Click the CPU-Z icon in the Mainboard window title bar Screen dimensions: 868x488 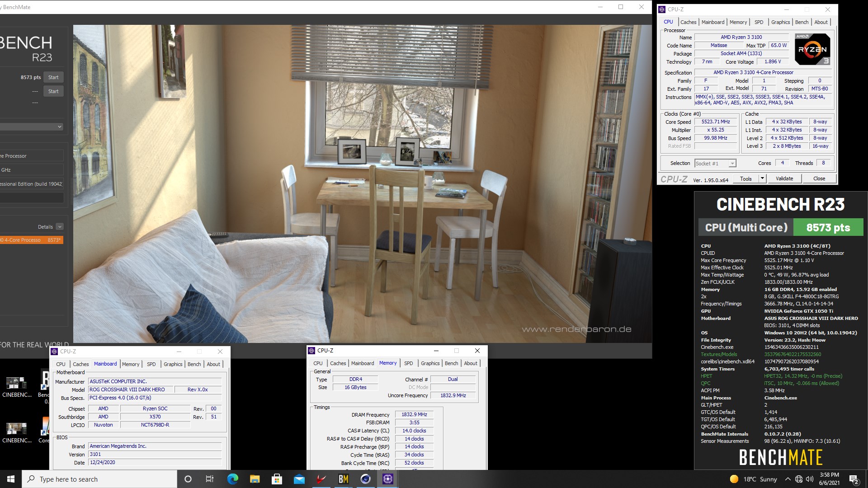click(54, 351)
